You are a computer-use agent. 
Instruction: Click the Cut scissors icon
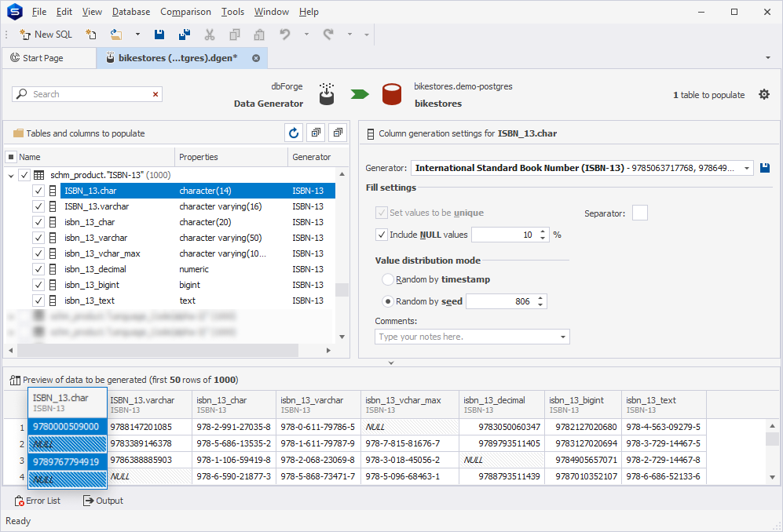click(209, 35)
